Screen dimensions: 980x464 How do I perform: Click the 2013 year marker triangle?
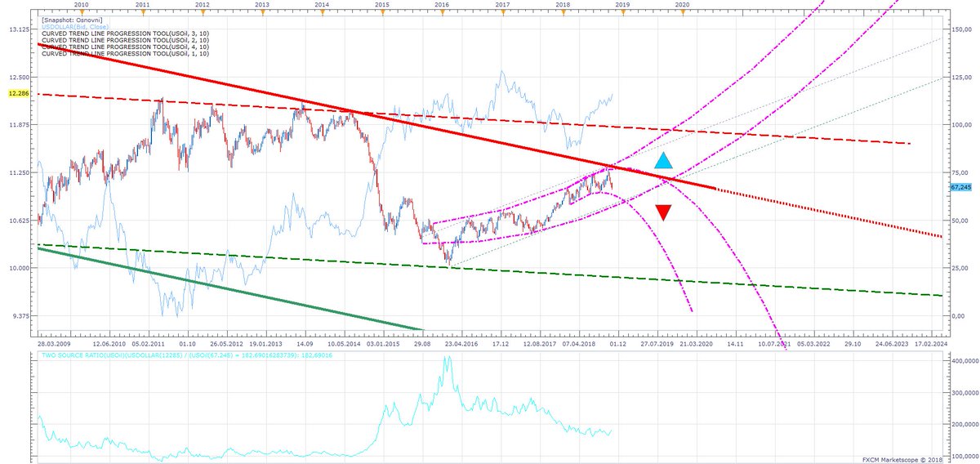pyautogui.click(x=262, y=11)
